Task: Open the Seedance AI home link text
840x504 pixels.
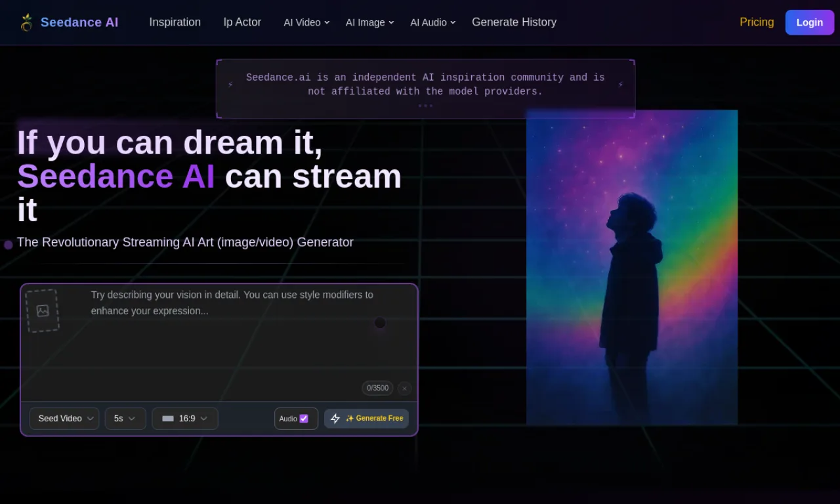Action: pos(79,22)
